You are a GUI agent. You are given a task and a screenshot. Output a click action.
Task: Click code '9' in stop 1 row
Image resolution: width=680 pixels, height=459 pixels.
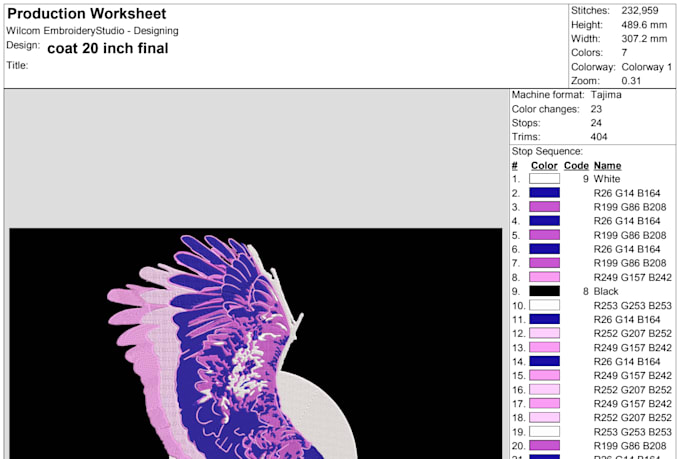[585, 179]
